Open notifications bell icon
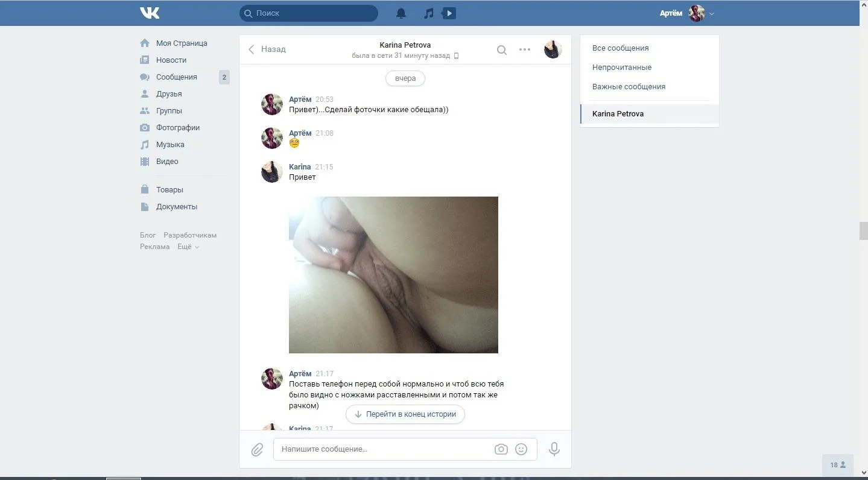Viewport: 868px width, 480px height. point(401,13)
